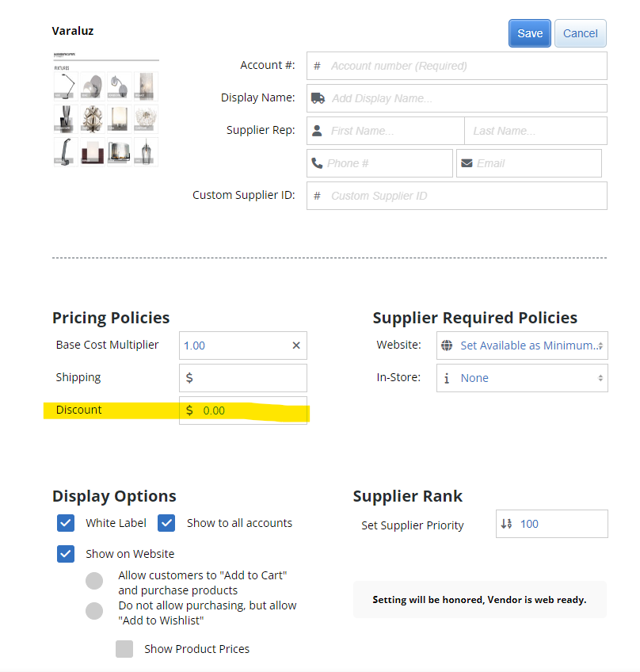Click the dollar icon in Shipping field
This screenshot has width=640, height=672.
(x=188, y=378)
